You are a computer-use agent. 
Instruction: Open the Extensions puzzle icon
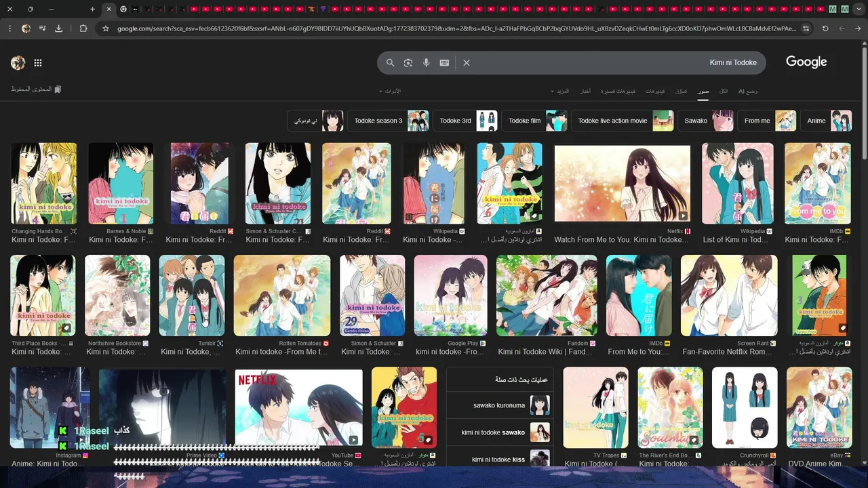(83, 28)
